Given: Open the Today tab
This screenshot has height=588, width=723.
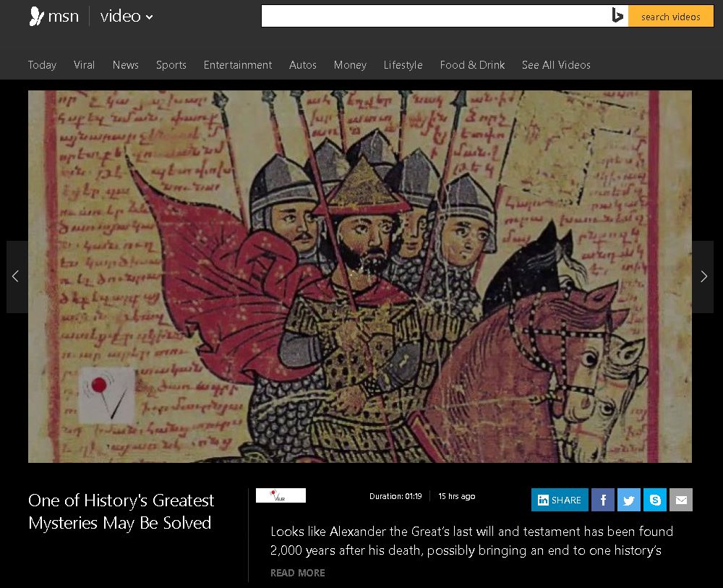Looking at the screenshot, I should coord(42,65).
